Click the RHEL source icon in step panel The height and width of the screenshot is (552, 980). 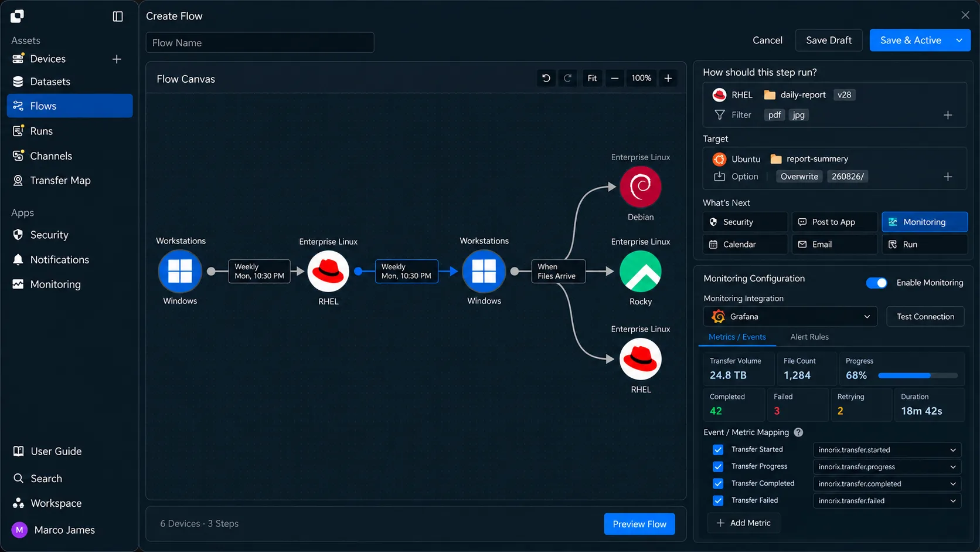719,95
